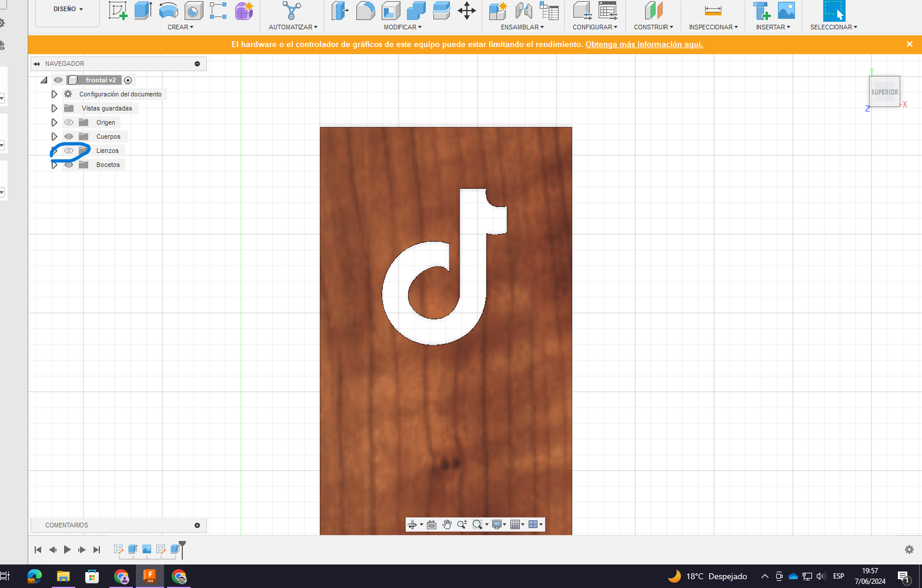Image resolution: width=922 pixels, height=588 pixels.
Task: Open the Create Form purple icon
Action: tap(244, 11)
